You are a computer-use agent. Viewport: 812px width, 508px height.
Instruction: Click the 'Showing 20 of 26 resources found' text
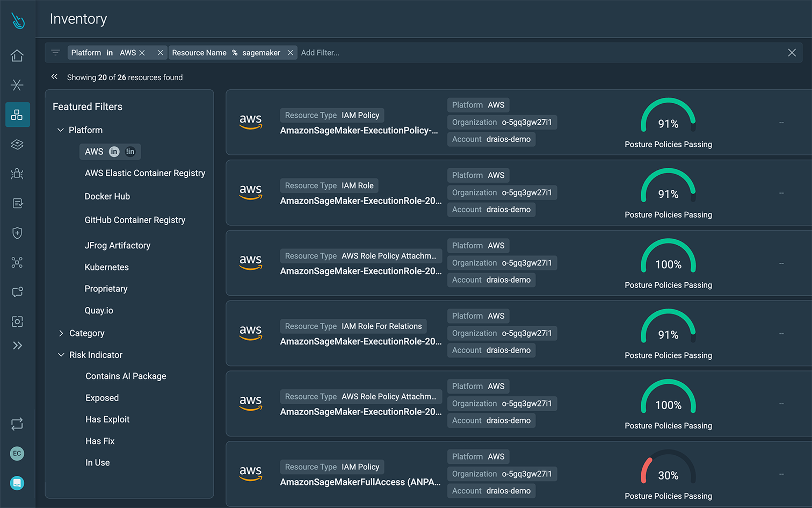125,77
